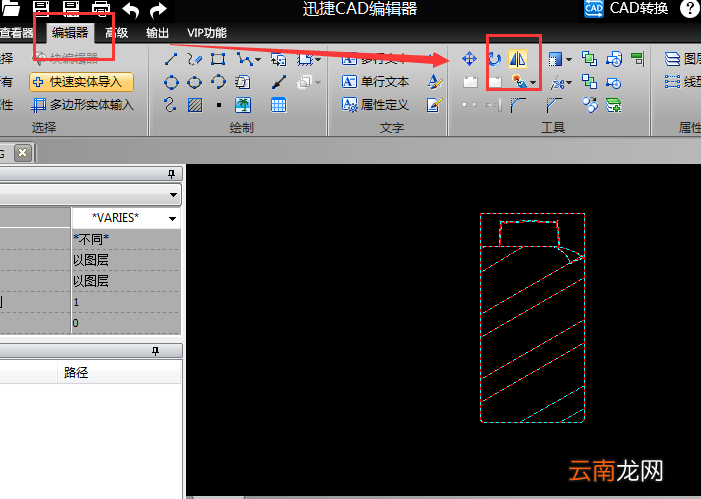
Task: Switch to the 输出 tab
Action: [x=157, y=33]
